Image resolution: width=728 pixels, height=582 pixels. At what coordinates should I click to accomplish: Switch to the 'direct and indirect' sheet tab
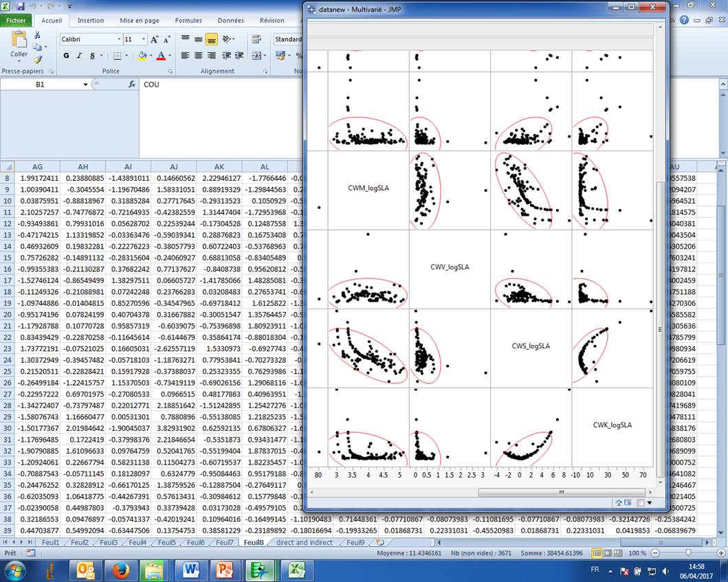(x=304, y=543)
